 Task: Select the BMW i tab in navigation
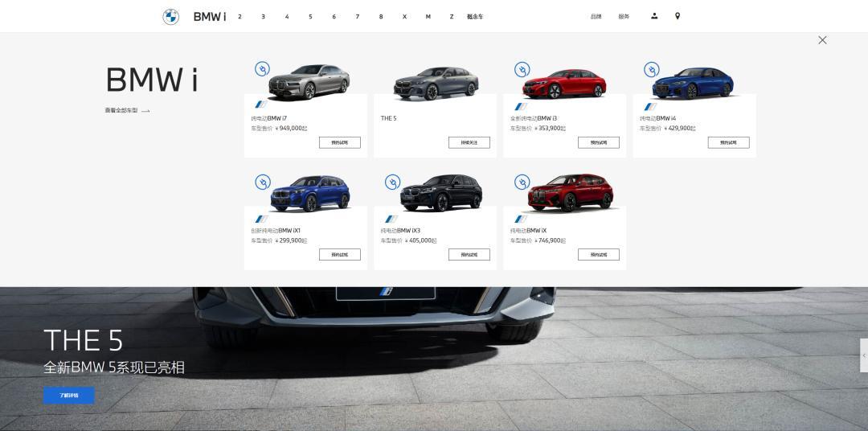point(209,17)
